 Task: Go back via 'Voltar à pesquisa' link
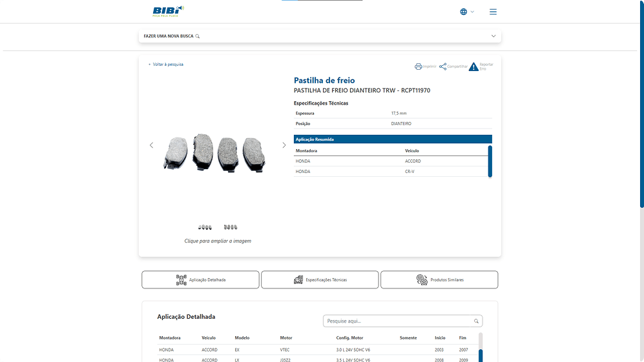click(x=166, y=65)
